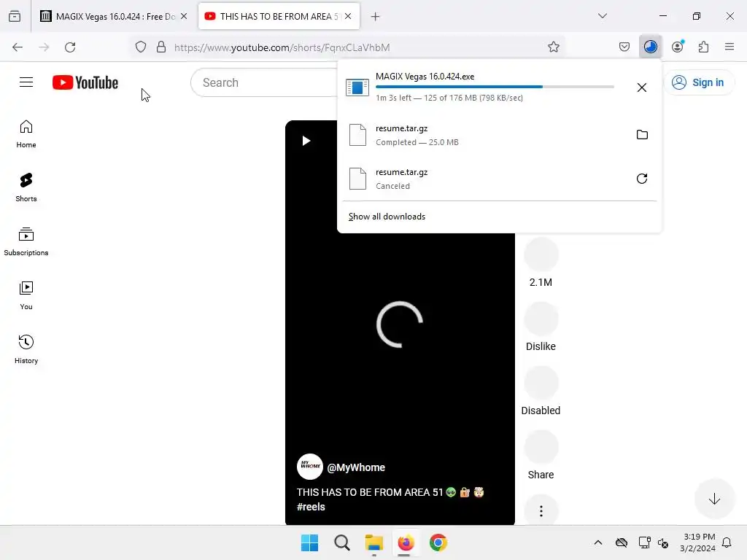Open Windows taskbar search
747x560 pixels.
341,542
